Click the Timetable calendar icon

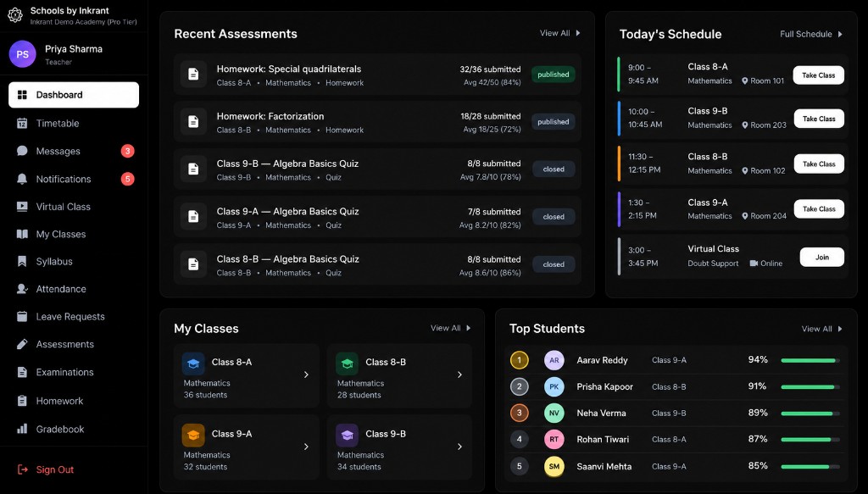tap(22, 123)
